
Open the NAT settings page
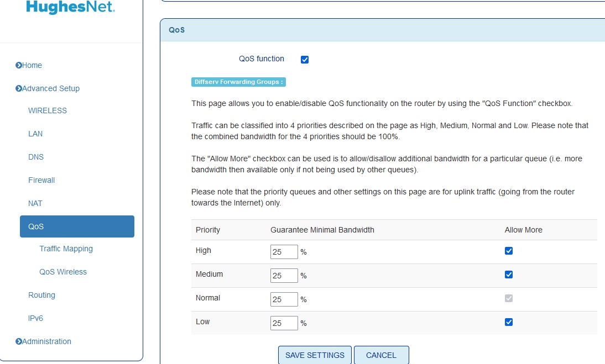pos(35,203)
